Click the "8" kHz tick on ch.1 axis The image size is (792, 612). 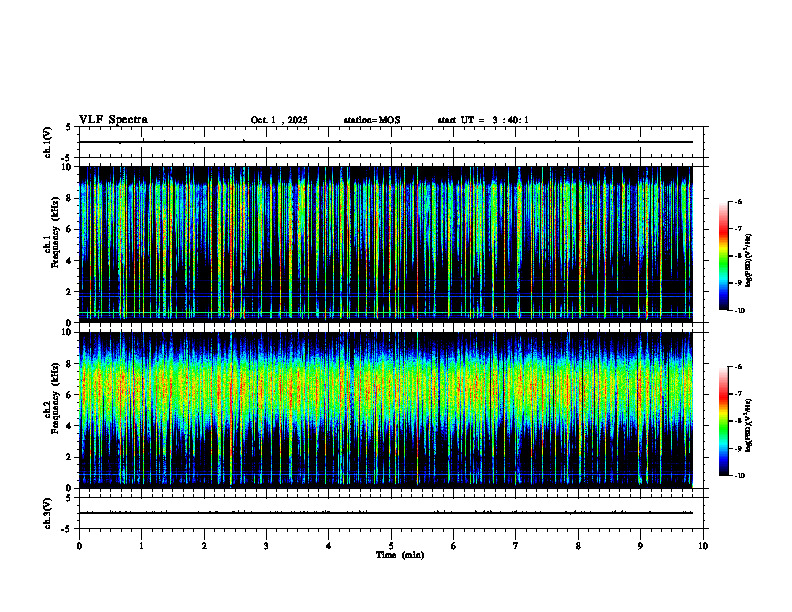point(70,198)
